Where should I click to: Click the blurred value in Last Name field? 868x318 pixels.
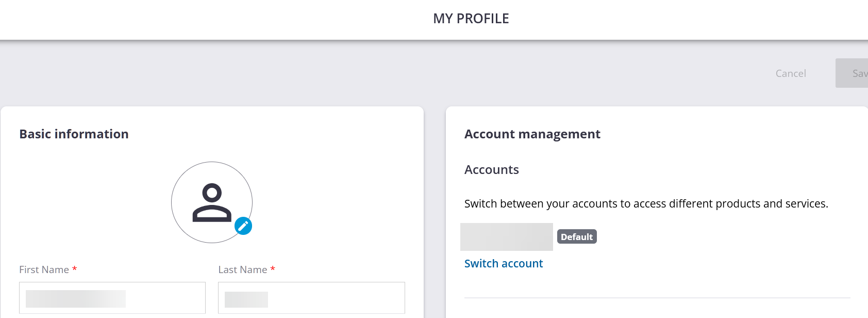(246, 299)
